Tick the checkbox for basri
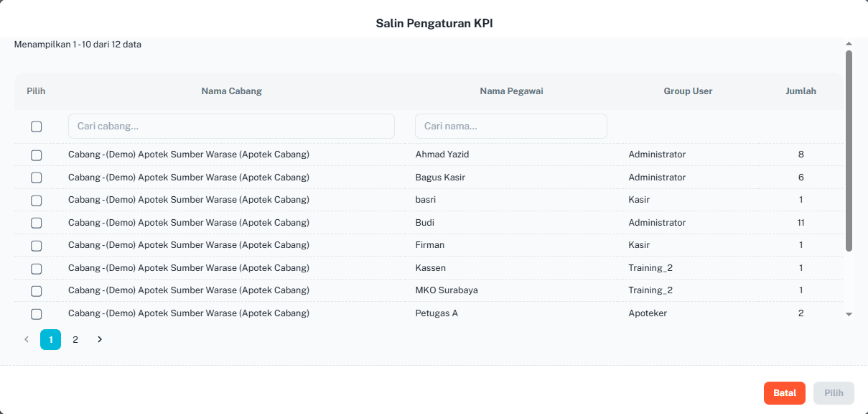The image size is (868, 414). point(37,200)
